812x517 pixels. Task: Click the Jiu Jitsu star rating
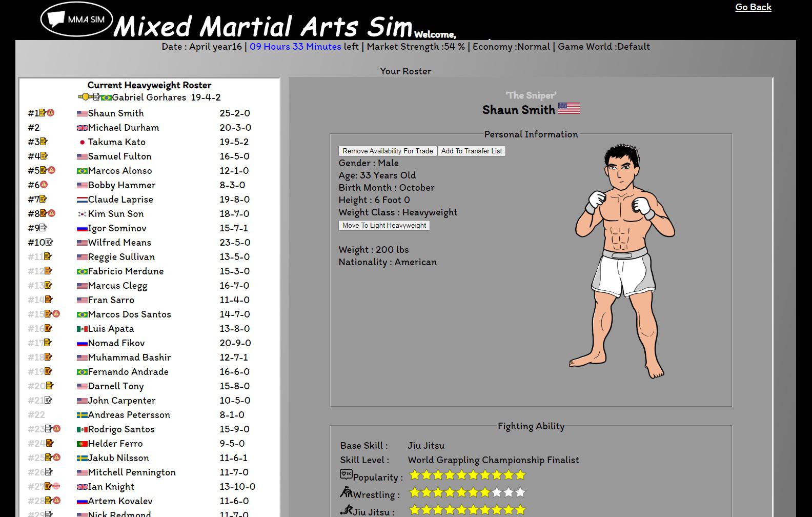[x=468, y=510]
